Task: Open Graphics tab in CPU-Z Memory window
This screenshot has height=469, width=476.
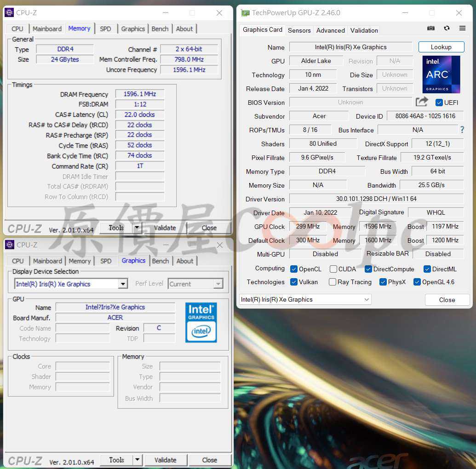Action: point(133,29)
